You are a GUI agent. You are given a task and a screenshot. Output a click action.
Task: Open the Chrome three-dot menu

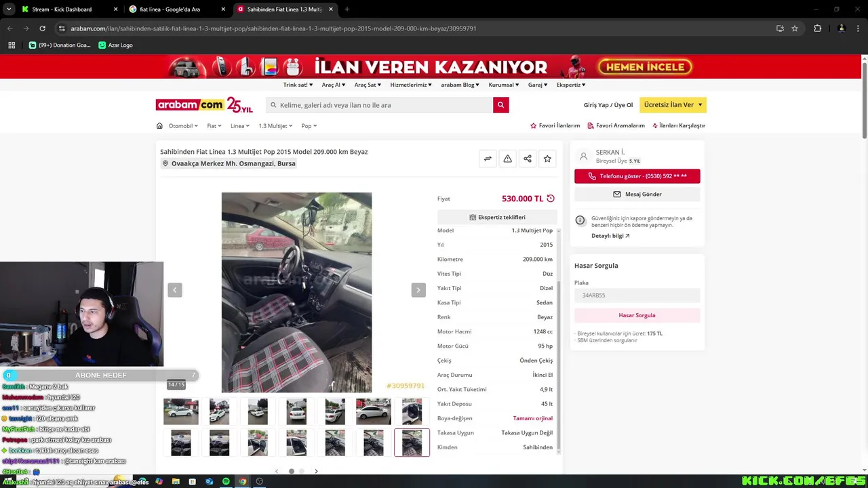click(859, 28)
